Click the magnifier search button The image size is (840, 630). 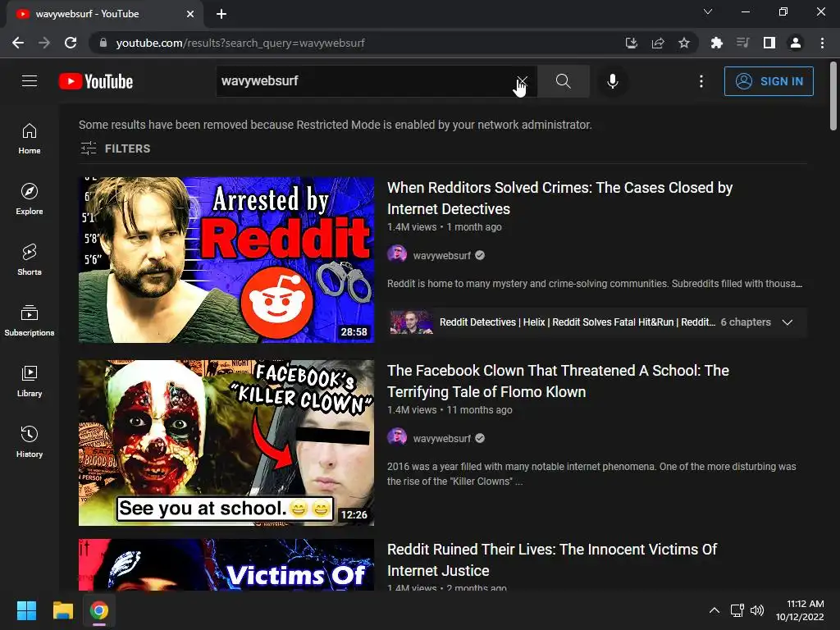(563, 81)
